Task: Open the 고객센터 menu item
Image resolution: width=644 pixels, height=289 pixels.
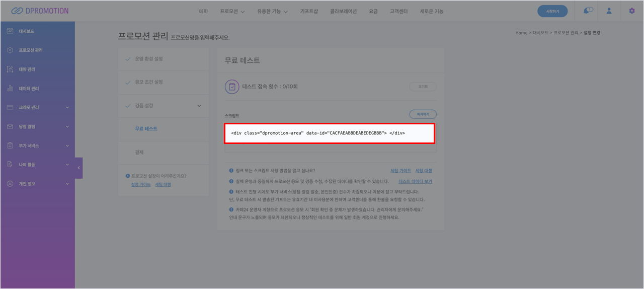Action: (x=399, y=11)
